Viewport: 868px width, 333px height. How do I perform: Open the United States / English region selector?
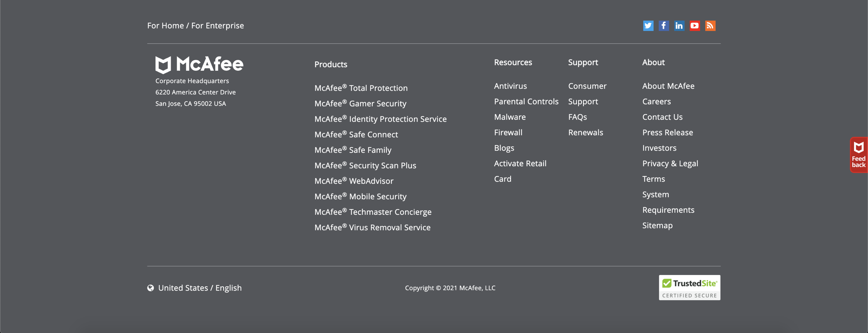click(200, 288)
